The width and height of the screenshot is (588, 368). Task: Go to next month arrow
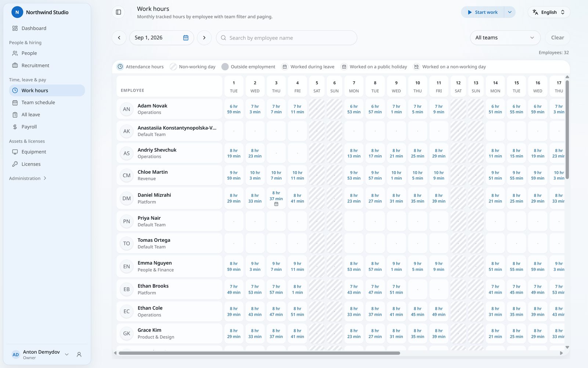[204, 38]
